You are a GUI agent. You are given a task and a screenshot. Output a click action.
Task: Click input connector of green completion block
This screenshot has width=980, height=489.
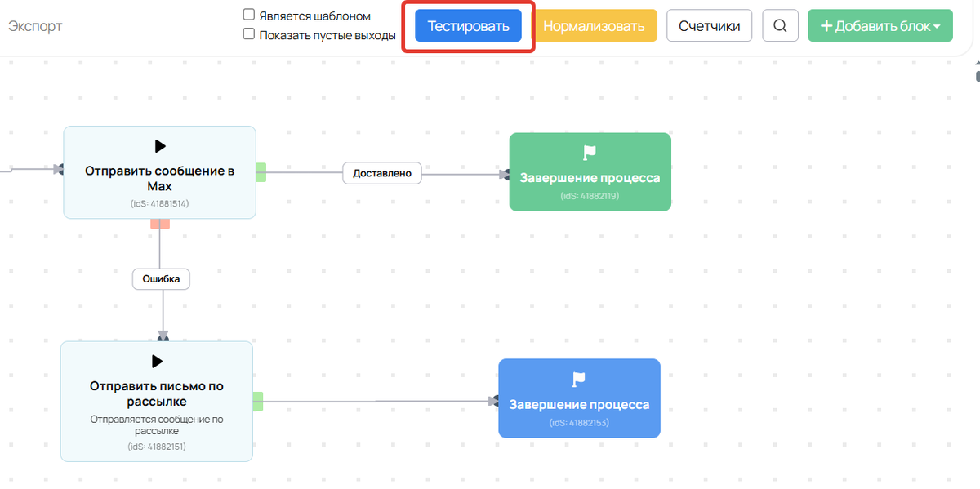506,174
